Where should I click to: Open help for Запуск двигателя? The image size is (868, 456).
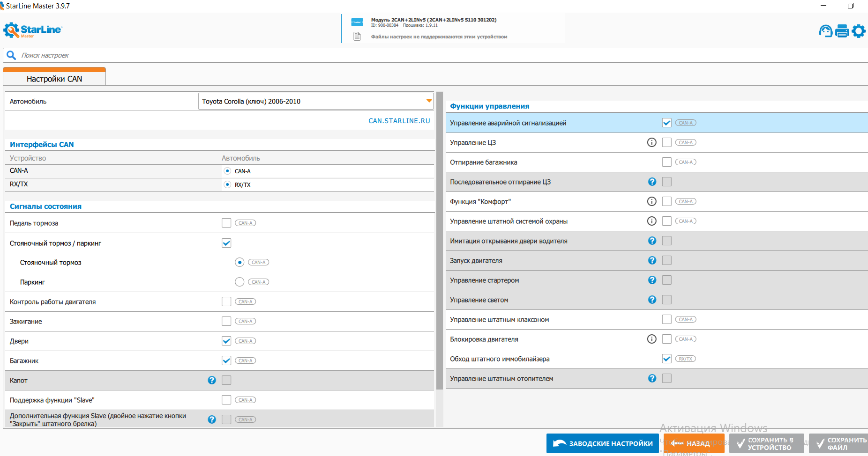click(652, 260)
